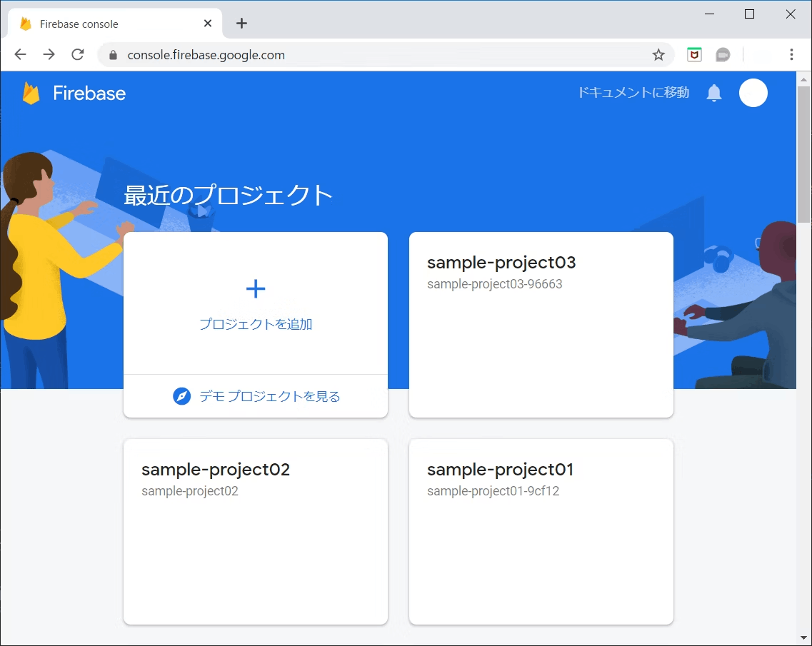Image resolution: width=812 pixels, height=646 pixels.
Task: Close the Firebase console tab
Action: [x=208, y=24]
